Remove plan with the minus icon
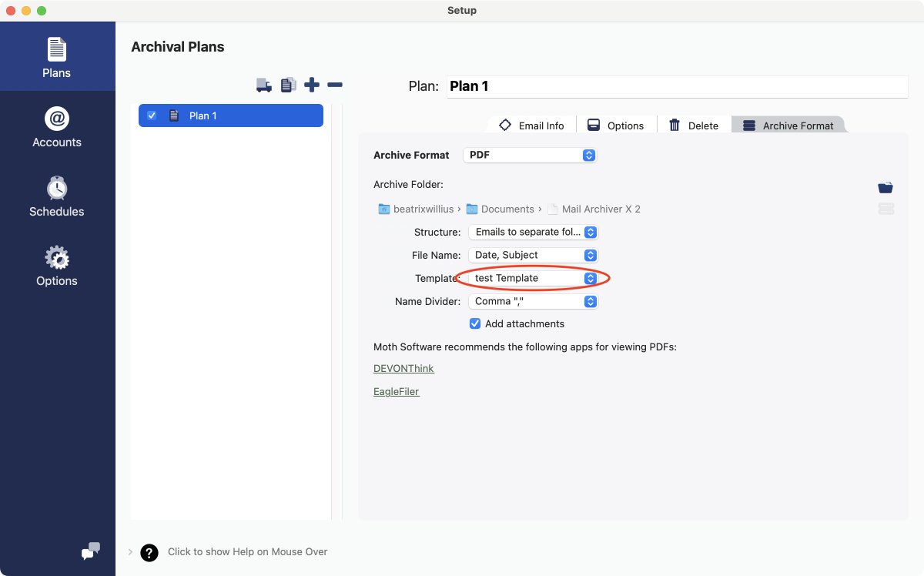 click(x=335, y=85)
